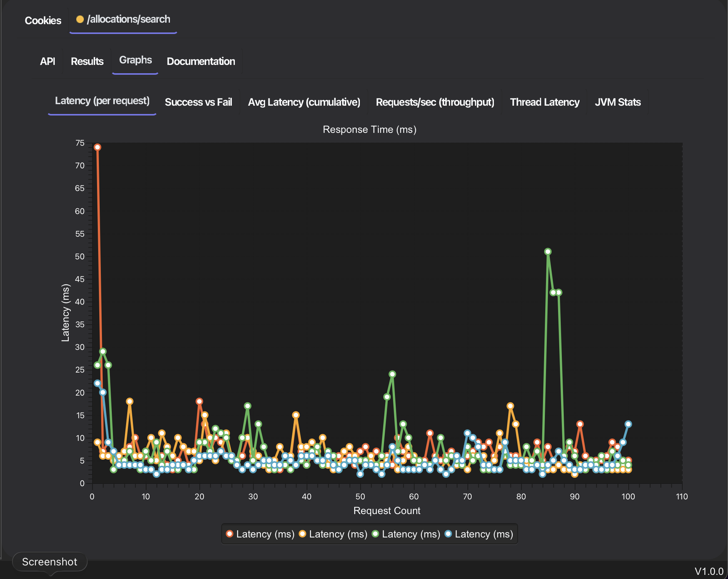Click the yellow dot on /allocations/search tab
728x579 pixels.
80,19
